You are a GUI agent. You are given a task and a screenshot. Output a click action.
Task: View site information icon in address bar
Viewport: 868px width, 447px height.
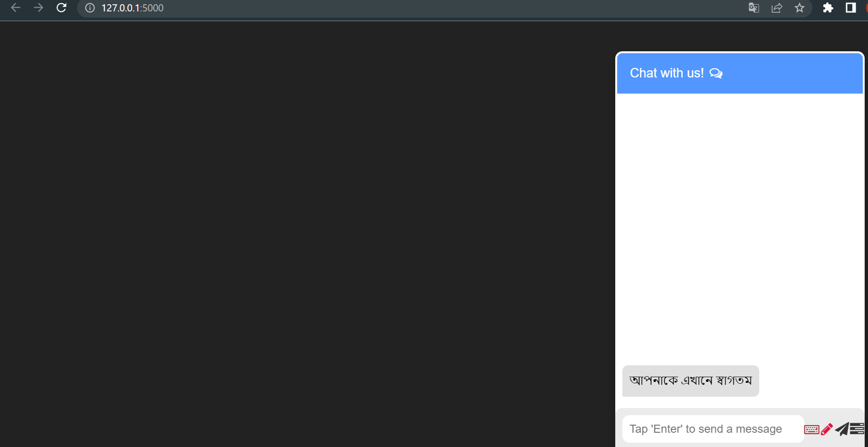(90, 8)
